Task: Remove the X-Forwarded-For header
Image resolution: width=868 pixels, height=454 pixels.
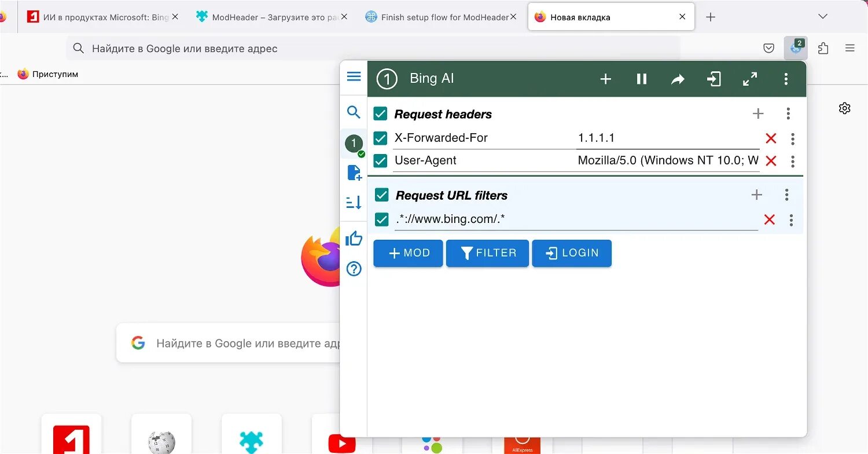Action: click(771, 138)
